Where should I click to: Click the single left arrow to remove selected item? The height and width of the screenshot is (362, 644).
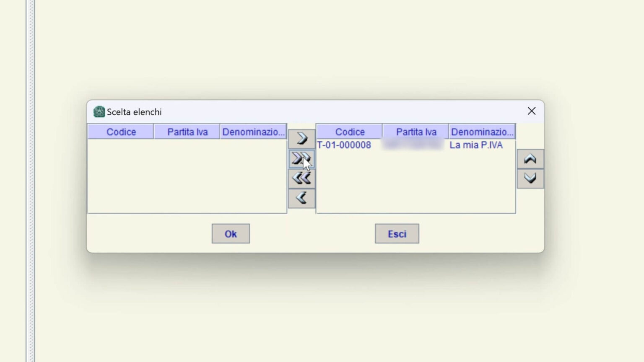(301, 198)
